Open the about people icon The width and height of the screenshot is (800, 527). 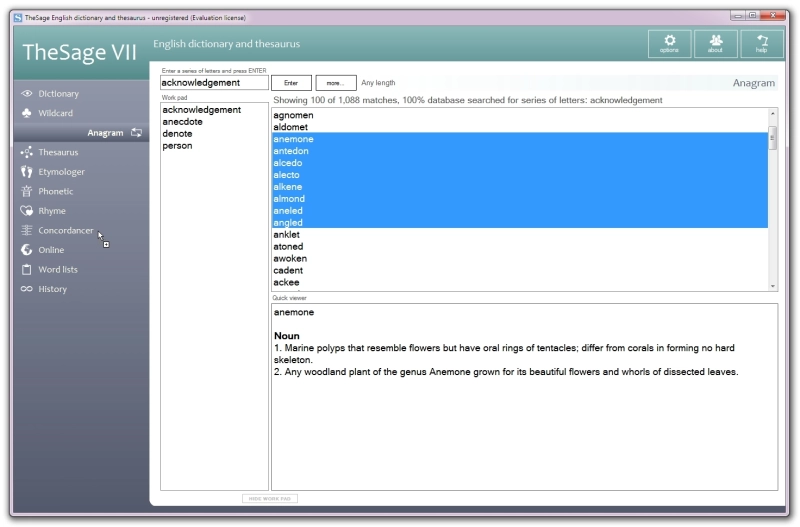[715, 43]
